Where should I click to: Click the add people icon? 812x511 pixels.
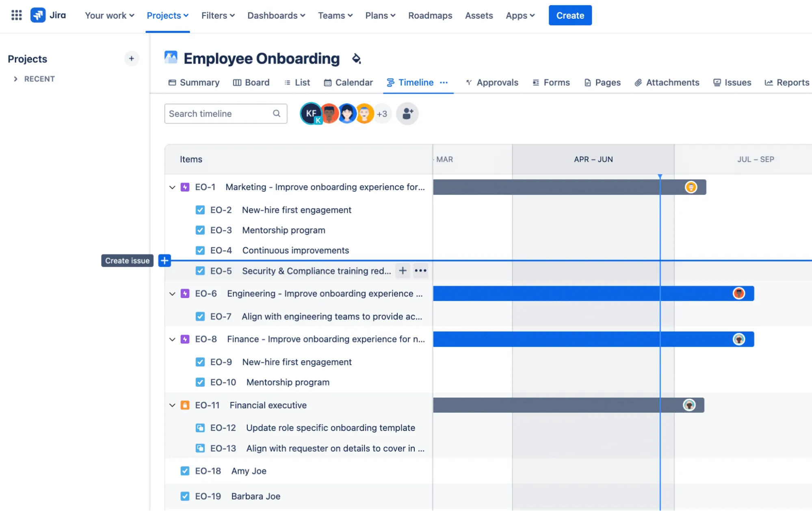(x=407, y=114)
